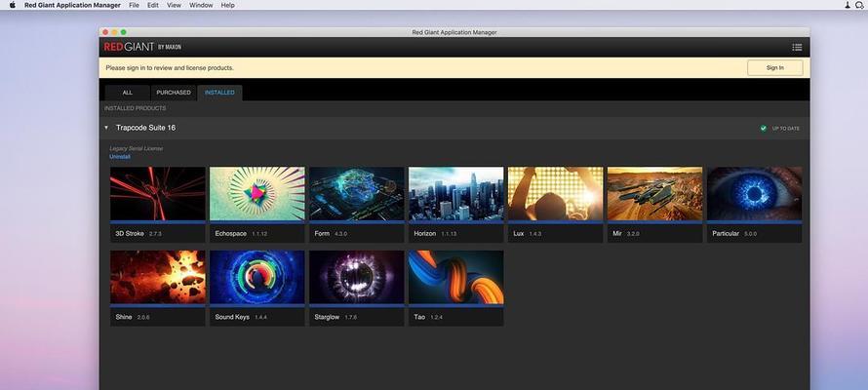Open the Help menu
Viewport: 868px width, 390px height.
(227, 5)
